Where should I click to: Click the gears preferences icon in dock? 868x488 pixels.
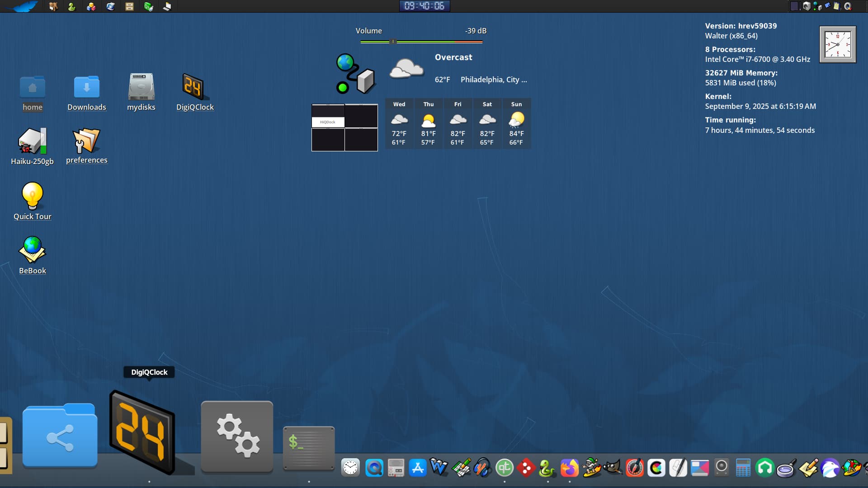pyautogui.click(x=237, y=436)
